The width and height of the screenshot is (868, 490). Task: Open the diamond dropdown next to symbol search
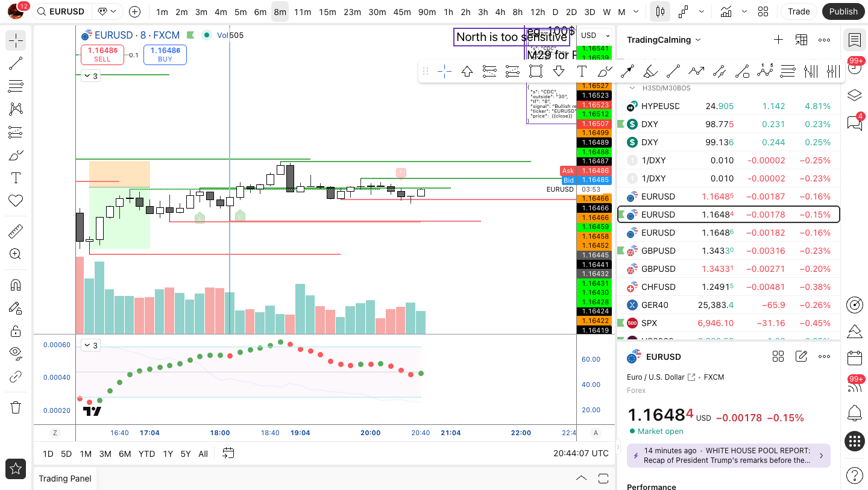tap(107, 11)
